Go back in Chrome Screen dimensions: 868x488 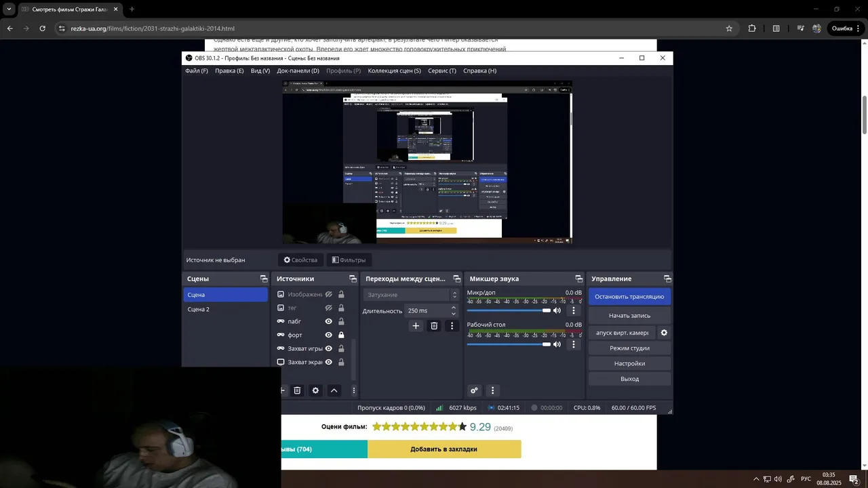tap(9, 28)
